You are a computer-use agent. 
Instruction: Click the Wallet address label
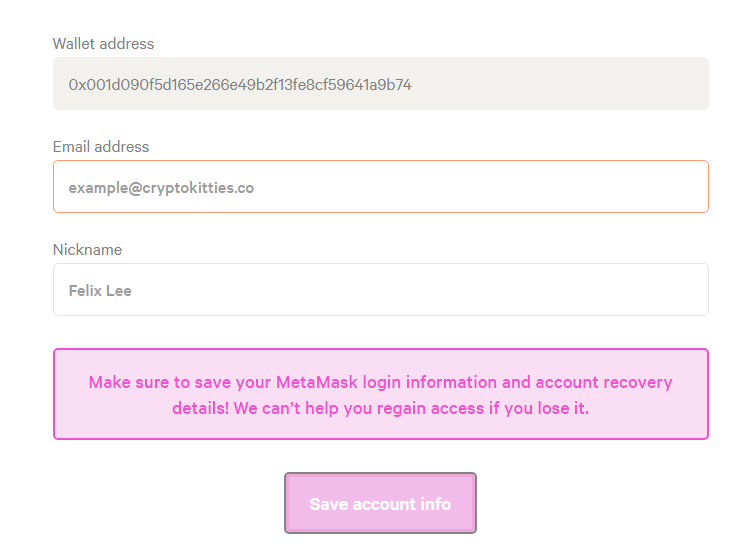tap(103, 43)
